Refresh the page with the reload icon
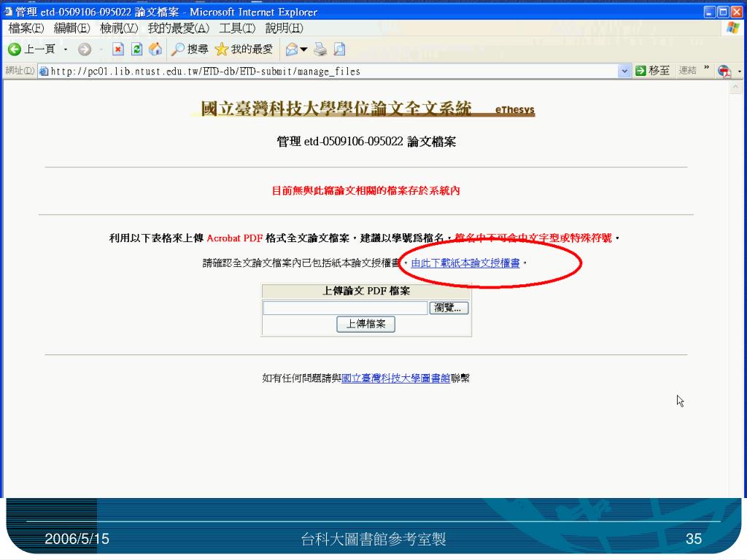Image resolution: width=747 pixels, height=560 pixels. pyautogui.click(x=136, y=49)
